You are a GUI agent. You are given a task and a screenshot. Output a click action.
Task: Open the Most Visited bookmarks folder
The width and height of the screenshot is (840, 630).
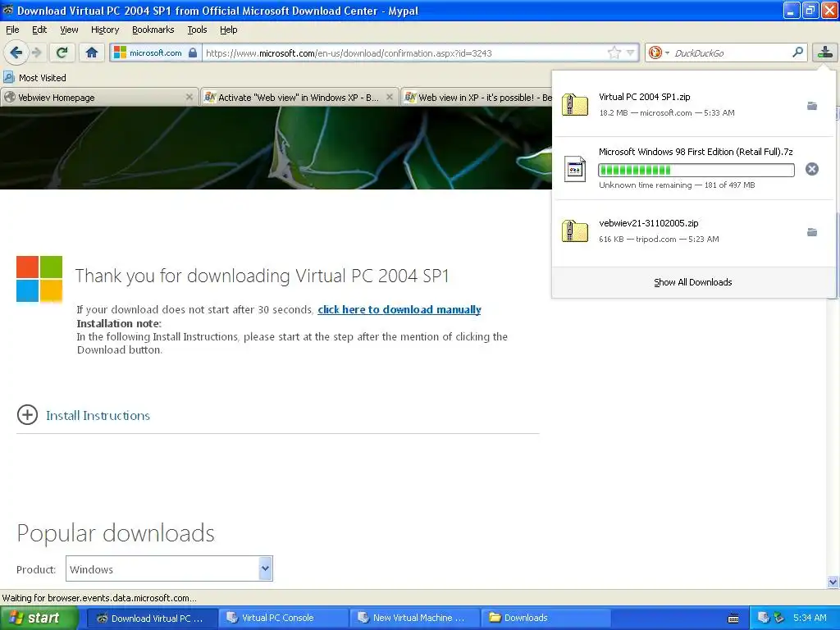(x=34, y=78)
